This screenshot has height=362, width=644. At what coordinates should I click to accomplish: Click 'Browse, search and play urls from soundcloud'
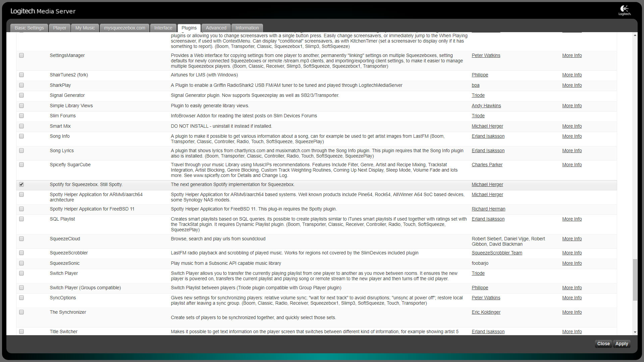[x=218, y=239]
